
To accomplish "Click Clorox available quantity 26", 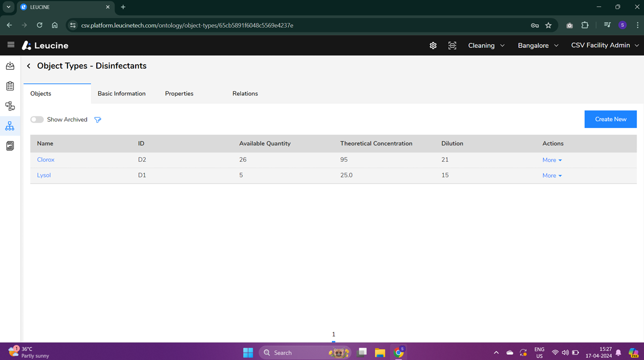I will tap(243, 160).
